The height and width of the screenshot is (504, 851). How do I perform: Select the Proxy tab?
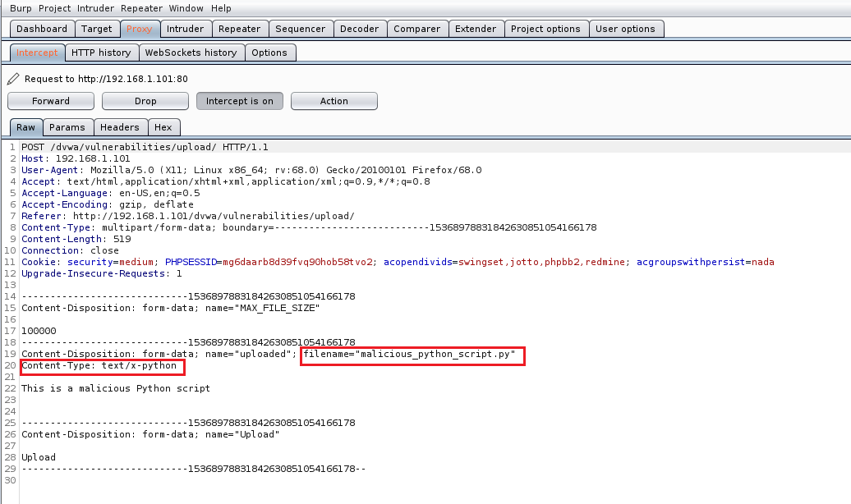[x=140, y=29]
